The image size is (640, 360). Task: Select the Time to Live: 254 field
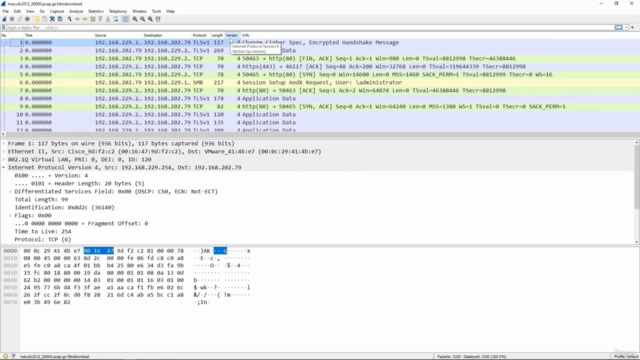point(43,231)
